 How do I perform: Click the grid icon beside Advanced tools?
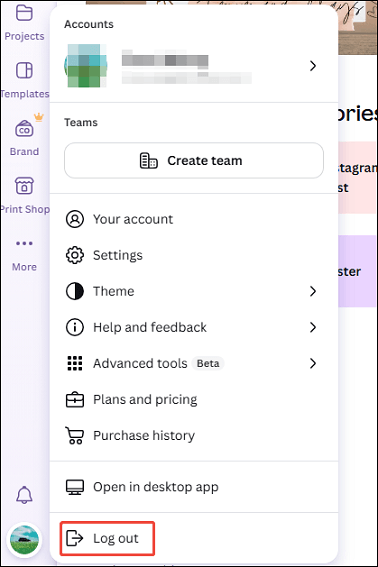pyautogui.click(x=75, y=363)
